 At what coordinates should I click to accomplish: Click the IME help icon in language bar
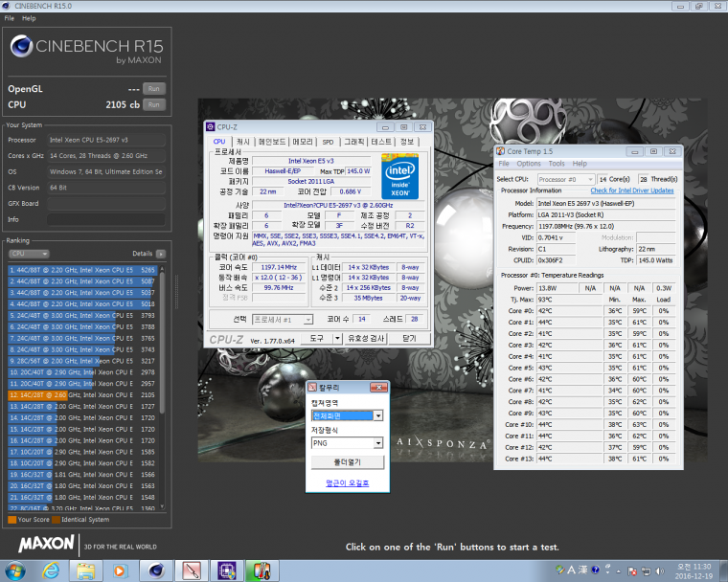pyautogui.click(x=595, y=569)
